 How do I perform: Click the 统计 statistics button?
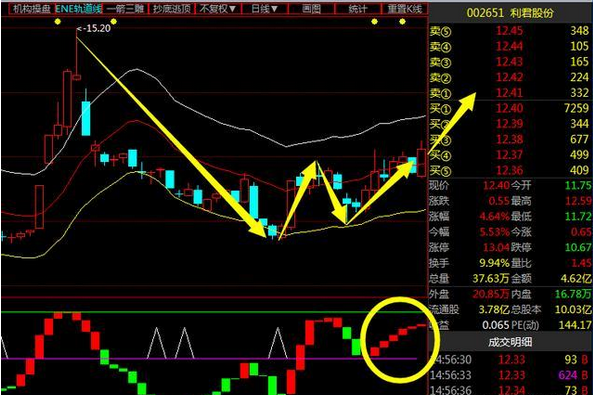click(358, 8)
